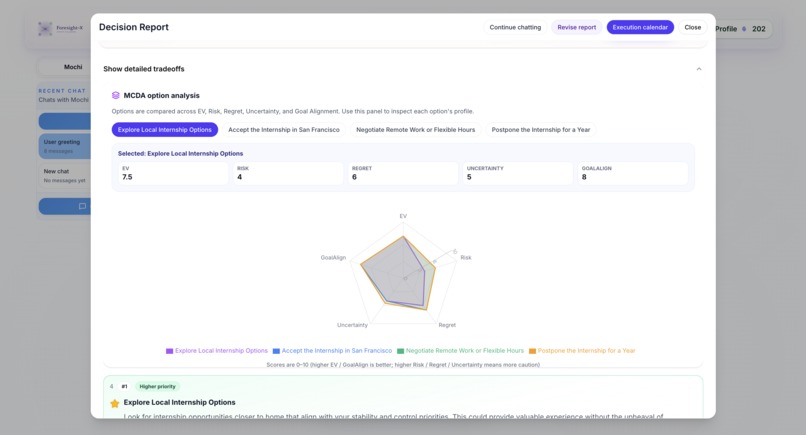Collapse the Show detailed tradeoffs chevron
Viewport: 806px width, 435px height.
click(699, 69)
